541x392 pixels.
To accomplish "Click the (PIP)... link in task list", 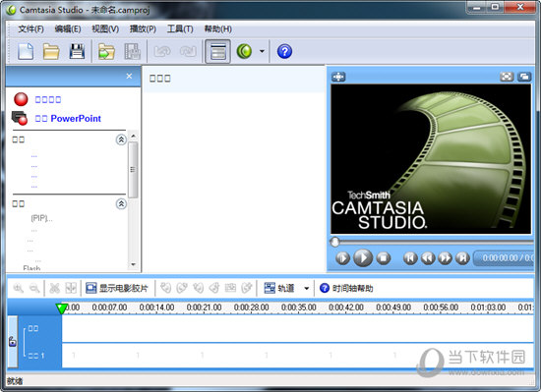I will pyautogui.click(x=41, y=218).
